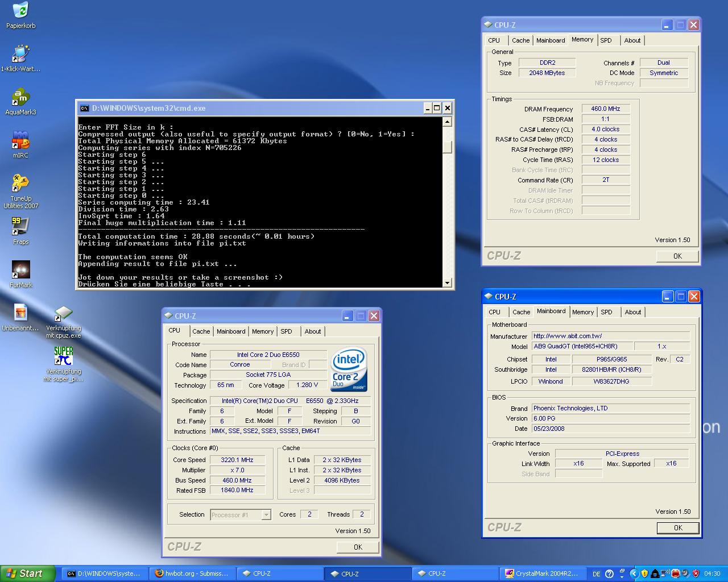Click the Rated FSB 1840.0 MHz value
Viewport: 728px width, 582px height.
(x=237, y=490)
